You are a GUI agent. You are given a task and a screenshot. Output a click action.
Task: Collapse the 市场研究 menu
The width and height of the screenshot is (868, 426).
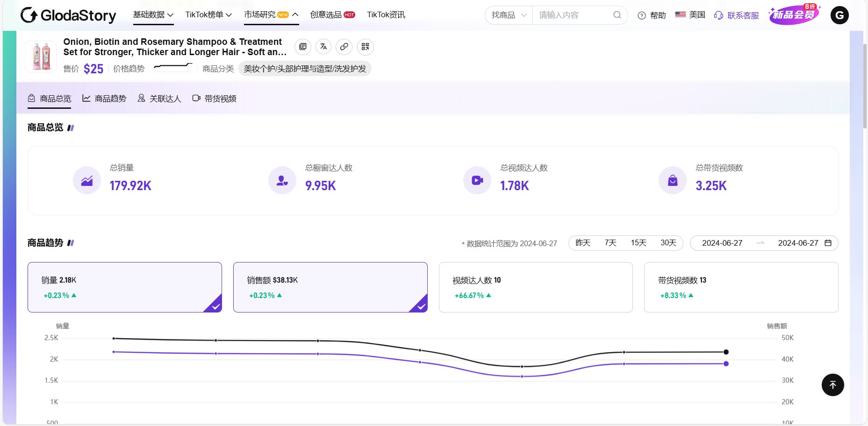pyautogui.click(x=271, y=15)
